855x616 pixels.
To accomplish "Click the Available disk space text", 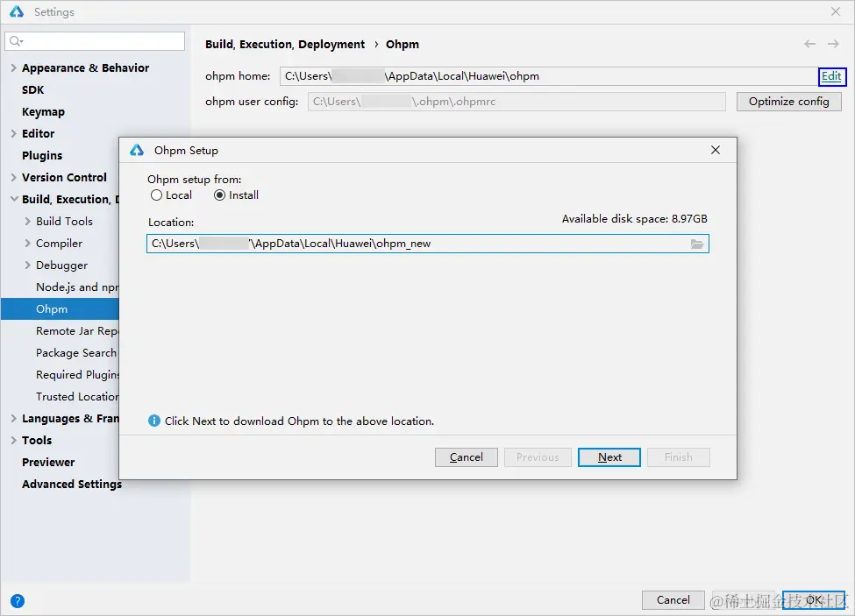I will pos(635,219).
